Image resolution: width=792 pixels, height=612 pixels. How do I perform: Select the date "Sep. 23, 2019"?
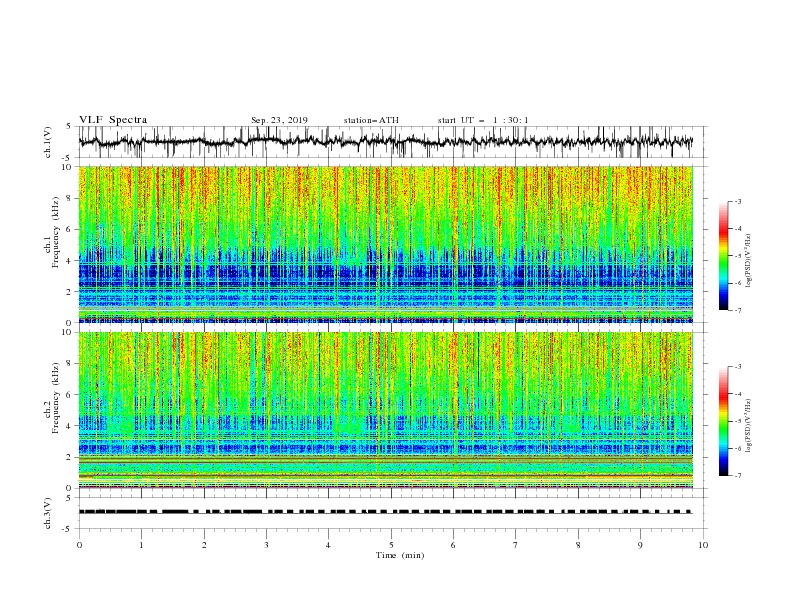pyautogui.click(x=279, y=120)
